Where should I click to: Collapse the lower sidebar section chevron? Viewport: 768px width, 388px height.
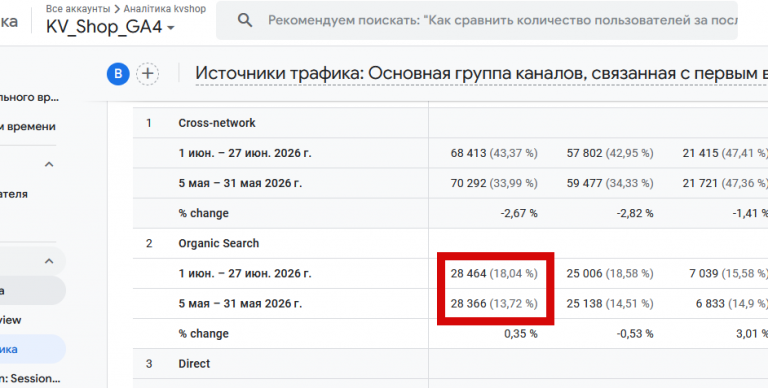pos(49,261)
